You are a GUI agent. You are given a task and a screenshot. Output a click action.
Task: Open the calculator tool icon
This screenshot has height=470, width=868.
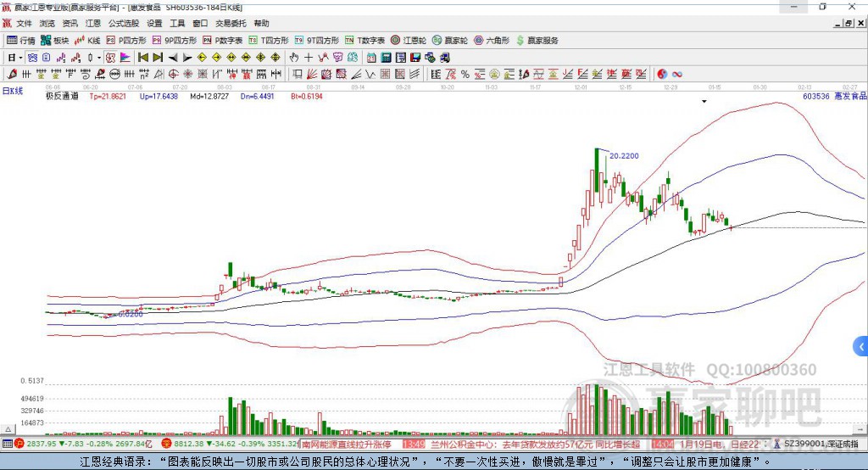coord(386,58)
